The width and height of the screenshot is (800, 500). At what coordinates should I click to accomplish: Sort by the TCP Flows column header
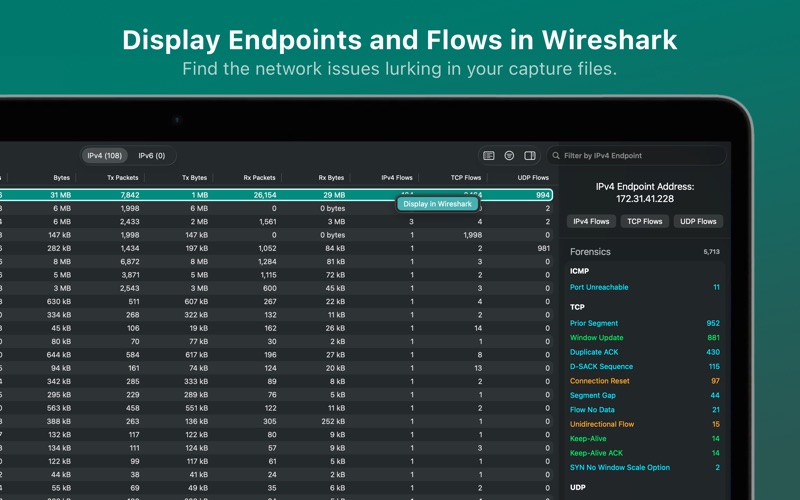pyautogui.click(x=466, y=178)
